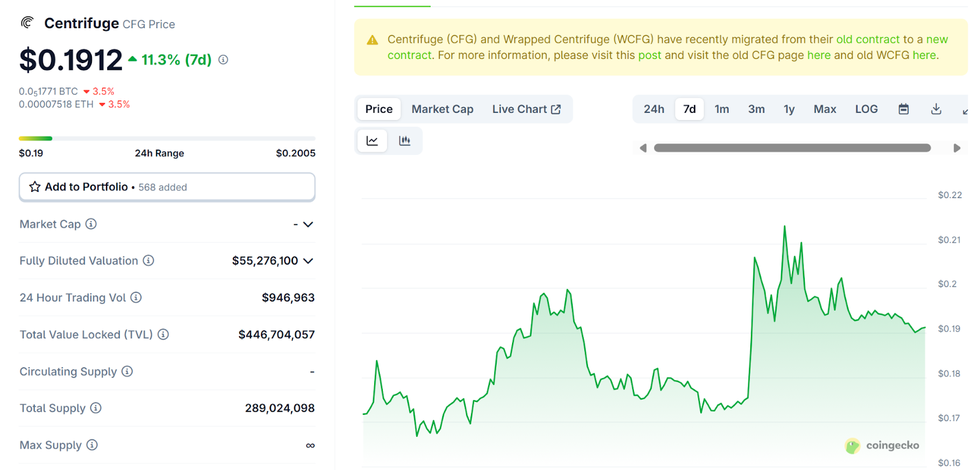Screen dimensions: 980x470
Task: Select the Max time range
Action: tap(825, 109)
